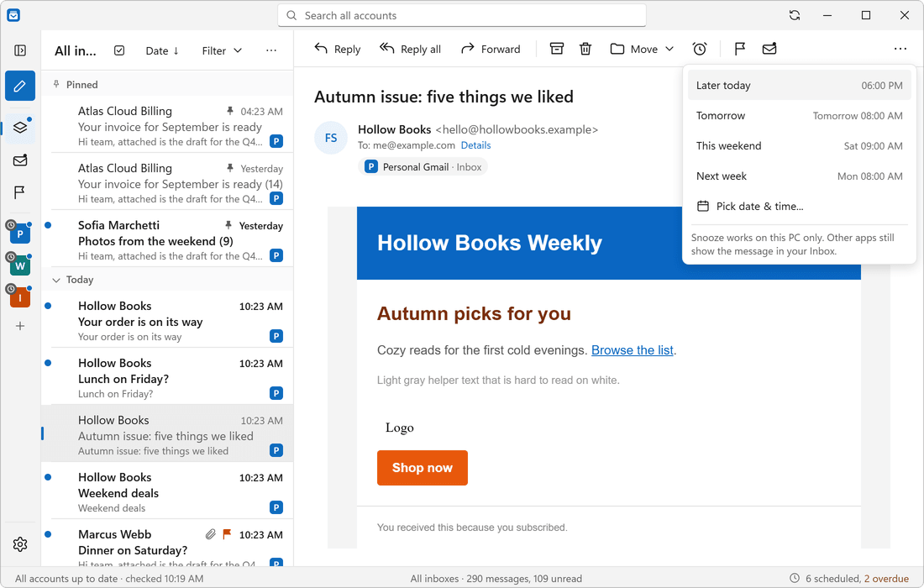924x588 pixels.
Task: Open Sofia Marchetti Photos from the weekend email
Action: coord(167,239)
